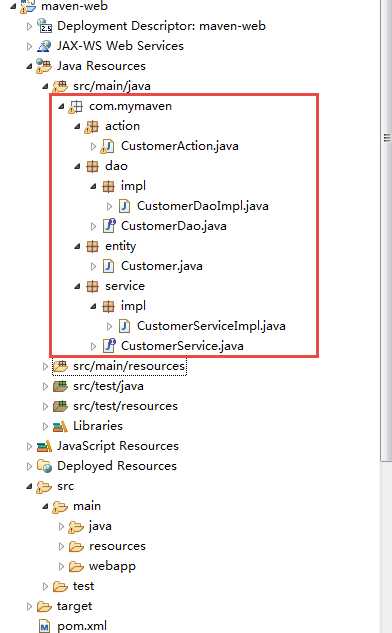Image resolution: width=392 pixels, height=633 pixels.
Task: Expand the JAX-WS Web Services node
Action: point(29,46)
